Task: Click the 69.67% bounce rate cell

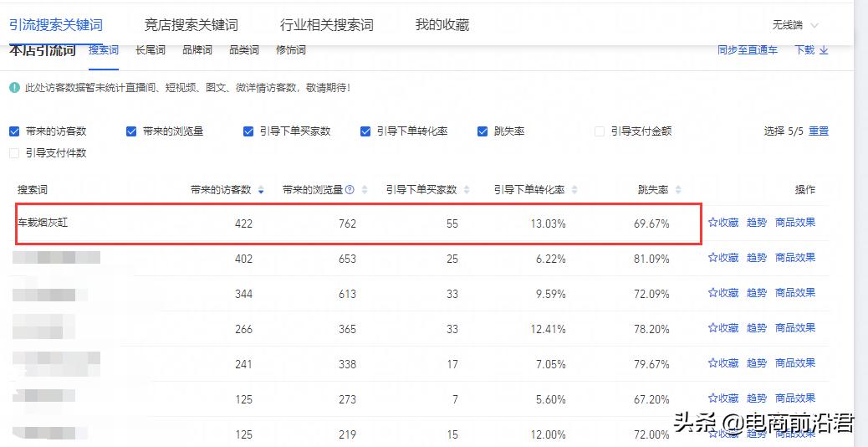Action: [x=651, y=223]
